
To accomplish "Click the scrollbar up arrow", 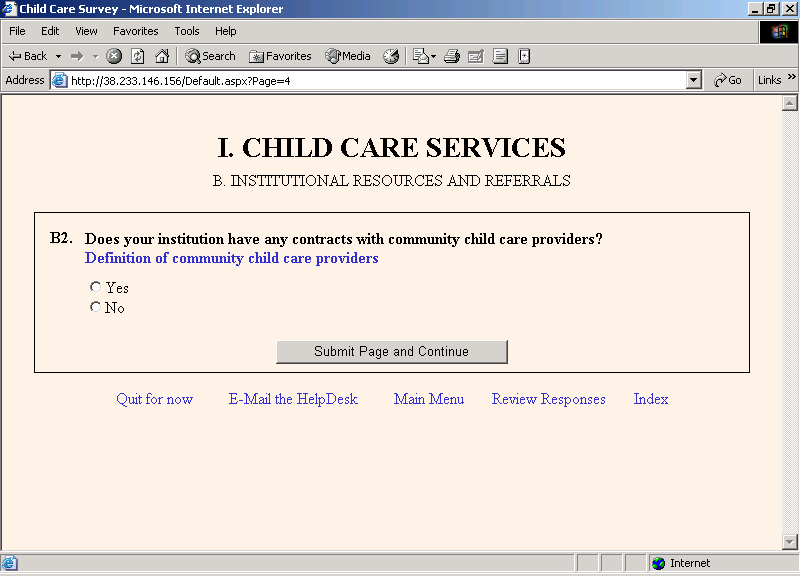I will (789, 104).
